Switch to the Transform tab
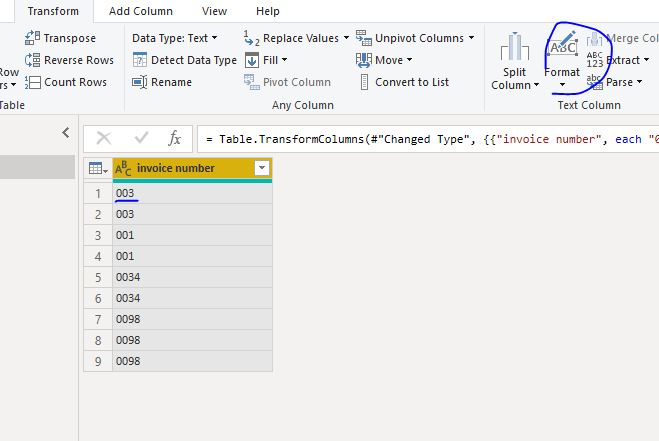The image size is (659, 441). [x=53, y=11]
